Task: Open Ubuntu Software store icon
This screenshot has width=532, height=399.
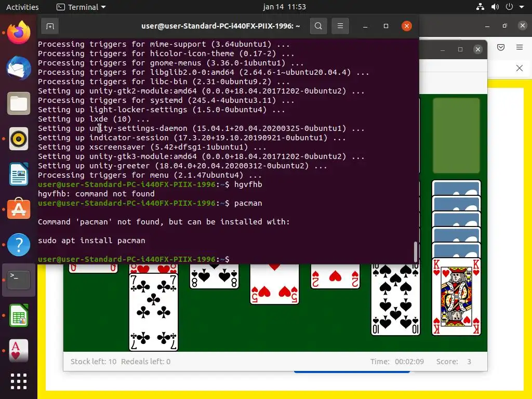Action: point(19,209)
